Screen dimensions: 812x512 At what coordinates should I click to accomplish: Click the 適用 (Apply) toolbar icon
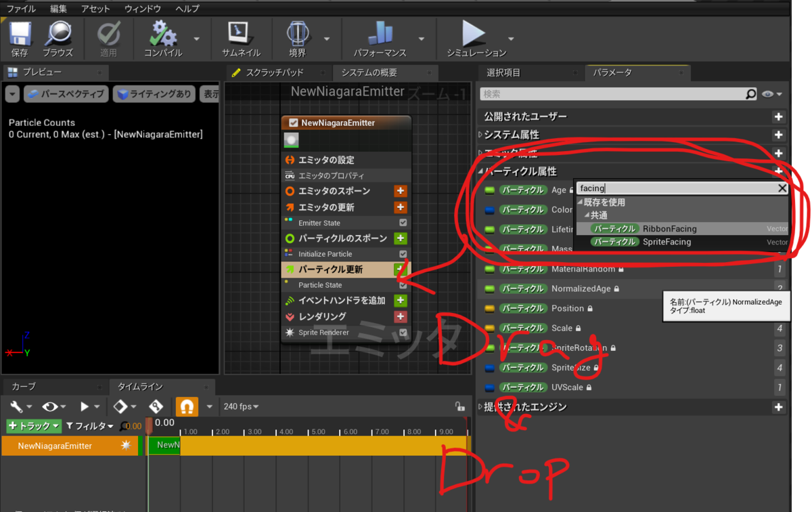pos(108,35)
